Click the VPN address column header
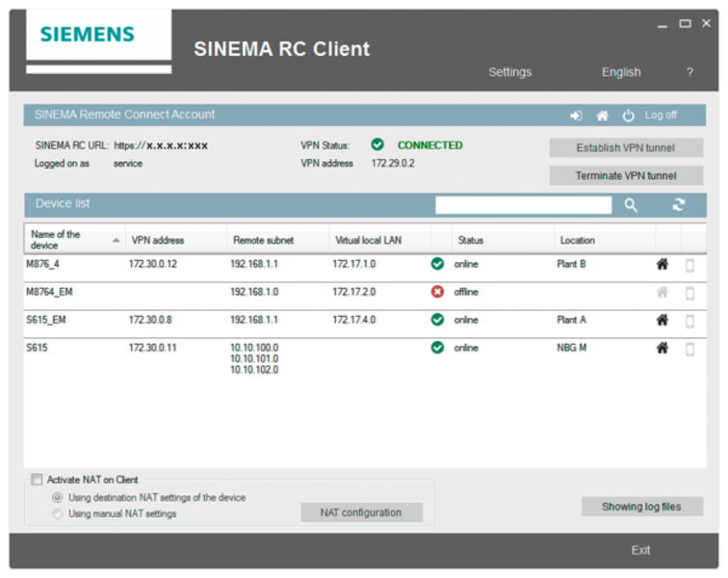The height and width of the screenshot is (578, 728). [x=176, y=240]
